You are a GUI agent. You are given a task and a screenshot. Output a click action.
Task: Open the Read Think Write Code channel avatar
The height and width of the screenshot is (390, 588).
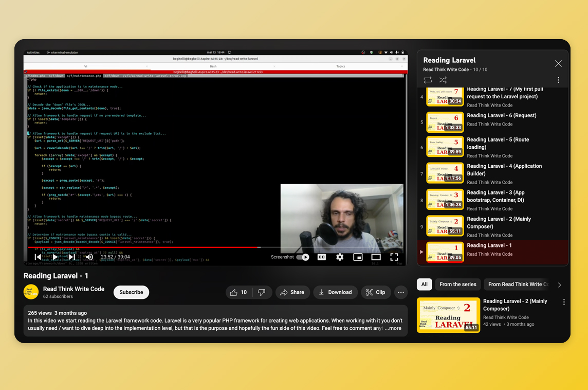(x=31, y=292)
